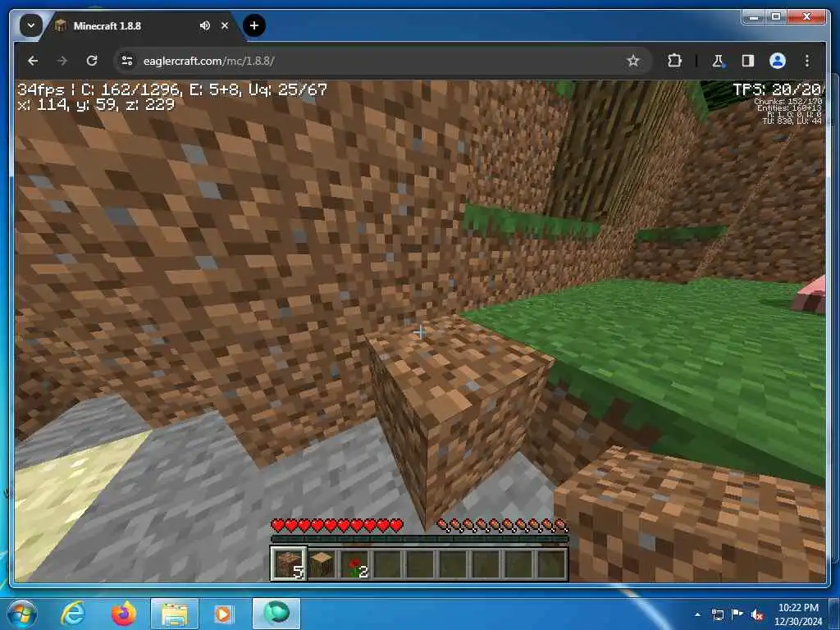
Task: Click the pink pig at the screen edge
Action: pyautogui.click(x=810, y=294)
